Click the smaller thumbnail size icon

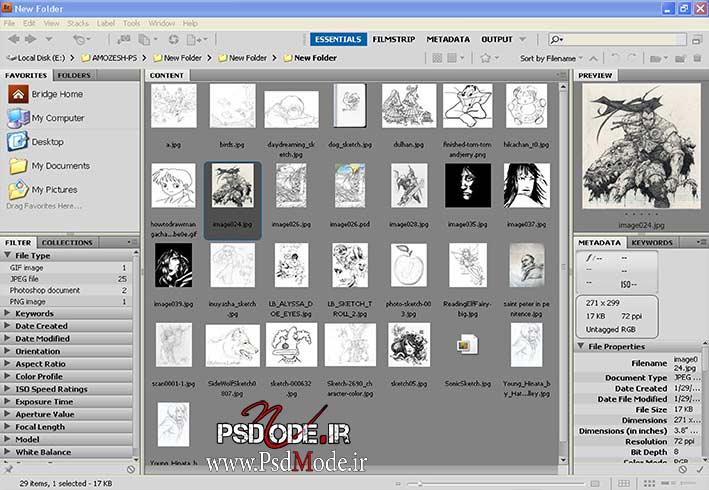coord(398,484)
